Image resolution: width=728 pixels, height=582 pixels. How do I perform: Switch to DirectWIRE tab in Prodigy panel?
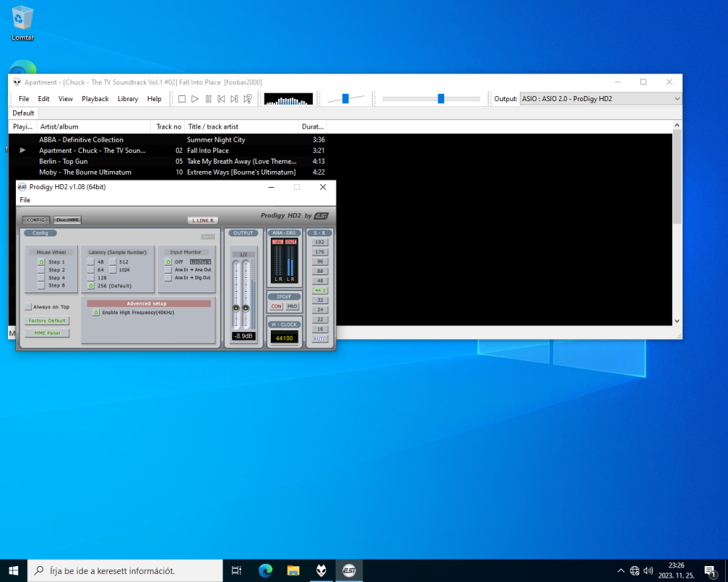[x=67, y=220]
